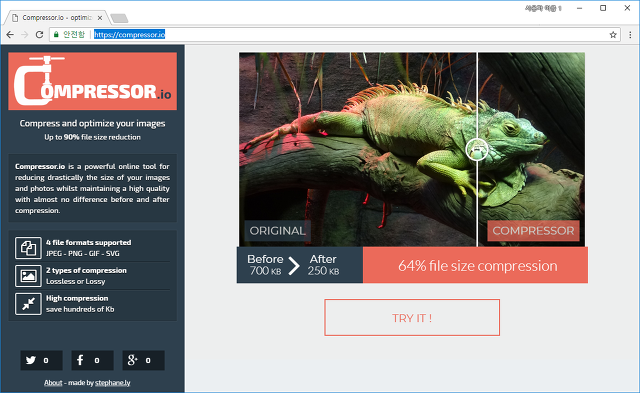Click the 'JPEG - PNG - GIF - SVG' text
The height and width of the screenshot is (393, 640).
pos(83,253)
